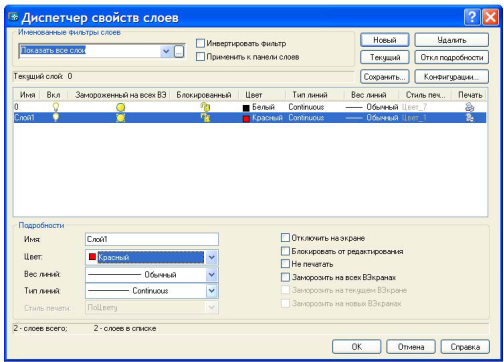Click the dialog icon in the title bar
504x362 pixels.
point(14,17)
